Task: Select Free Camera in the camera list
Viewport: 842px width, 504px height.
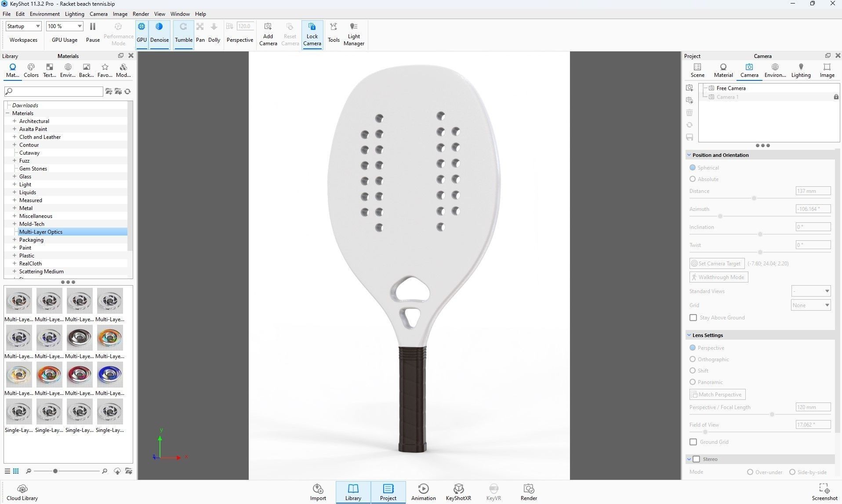Action: point(731,88)
